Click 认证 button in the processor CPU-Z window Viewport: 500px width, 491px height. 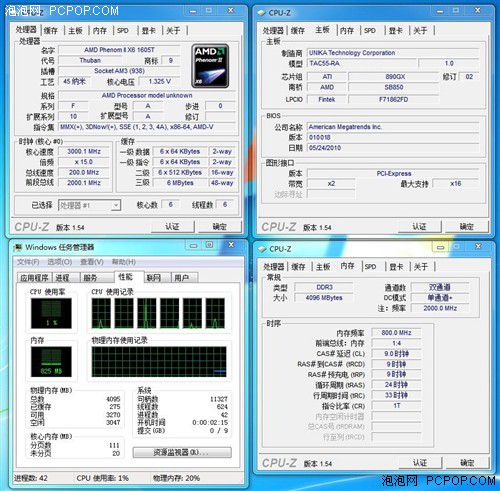(x=173, y=227)
